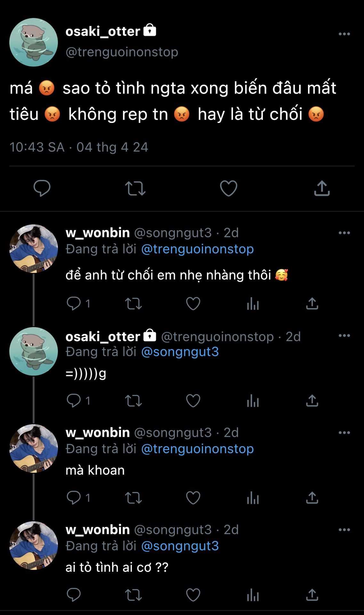Open more options on 'ai tỏ tình ai cơ' reply
364x615 pixels.
(x=344, y=530)
